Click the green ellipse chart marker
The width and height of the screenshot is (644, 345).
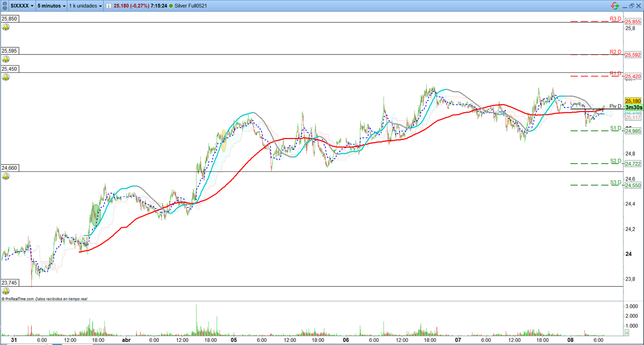click(95, 216)
